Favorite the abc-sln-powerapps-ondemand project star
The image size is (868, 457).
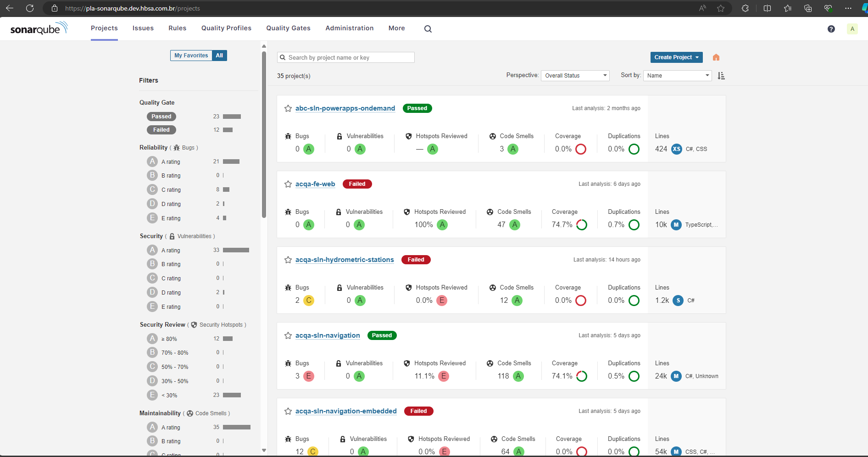tap(288, 109)
